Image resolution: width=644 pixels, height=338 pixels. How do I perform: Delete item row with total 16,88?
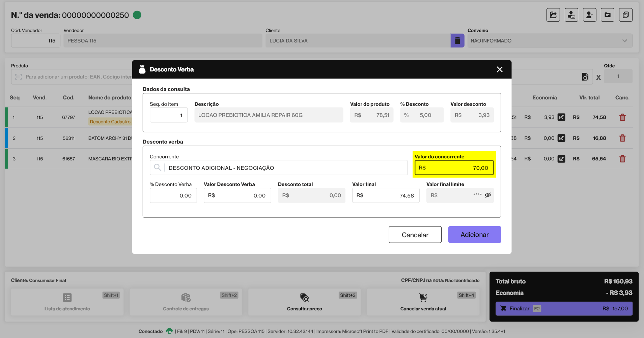tap(622, 138)
